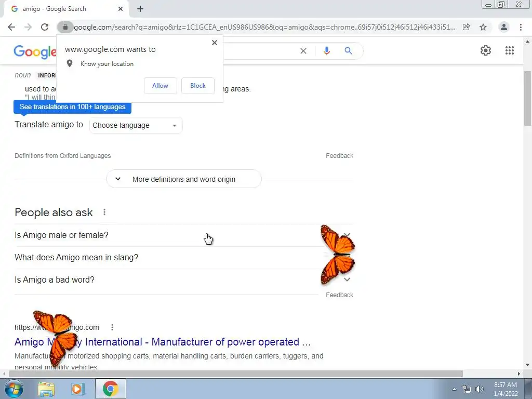Screen dimensions: 532x399
Task: Click the browser forward arrow
Action: (28, 27)
